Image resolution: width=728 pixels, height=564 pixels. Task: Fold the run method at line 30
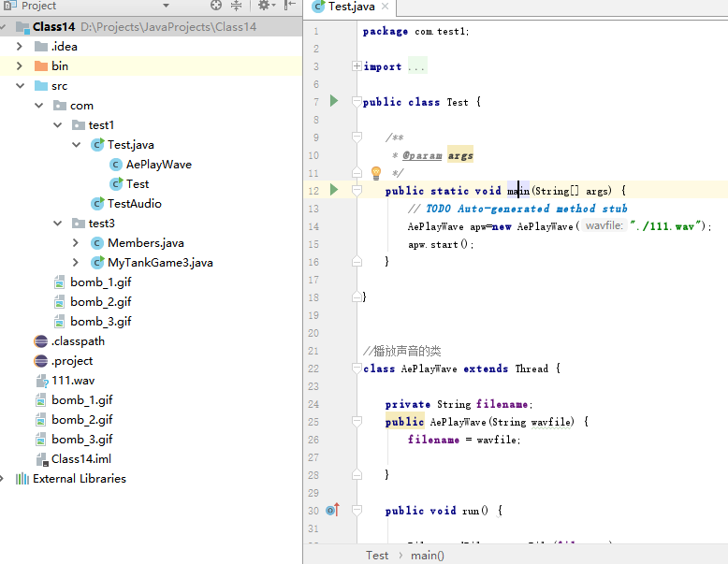[x=357, y=511]
